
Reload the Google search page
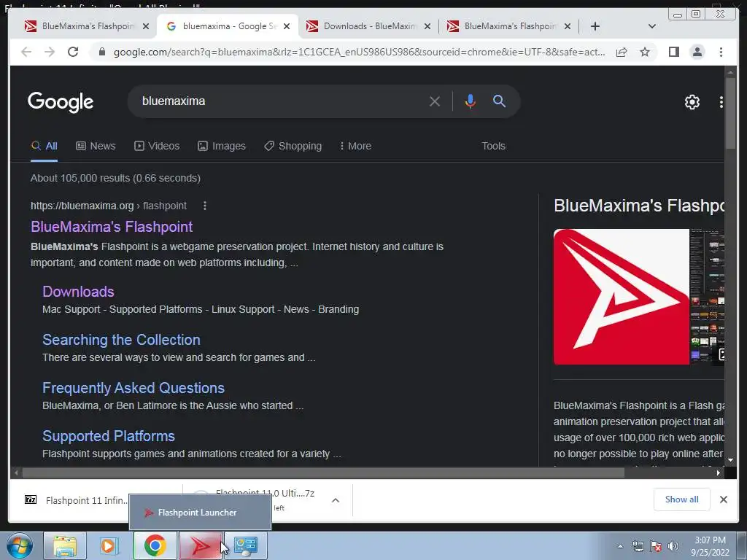tap(73, 52)
